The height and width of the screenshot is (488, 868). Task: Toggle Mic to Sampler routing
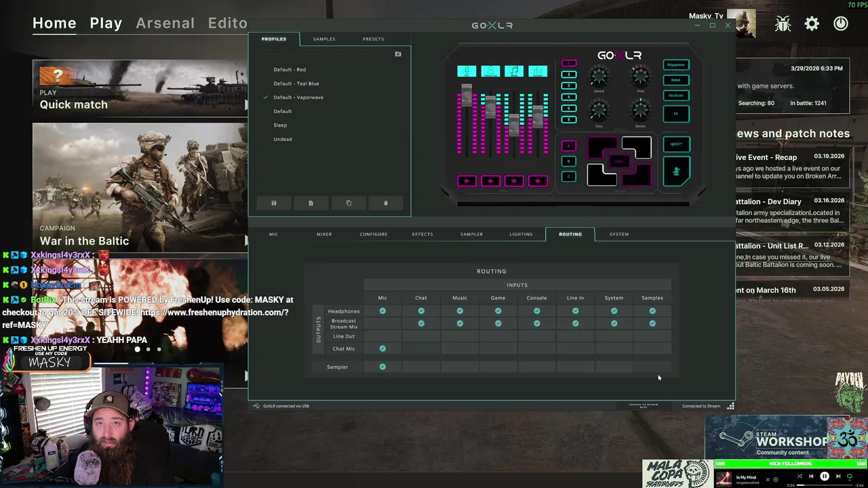[382, 367]
